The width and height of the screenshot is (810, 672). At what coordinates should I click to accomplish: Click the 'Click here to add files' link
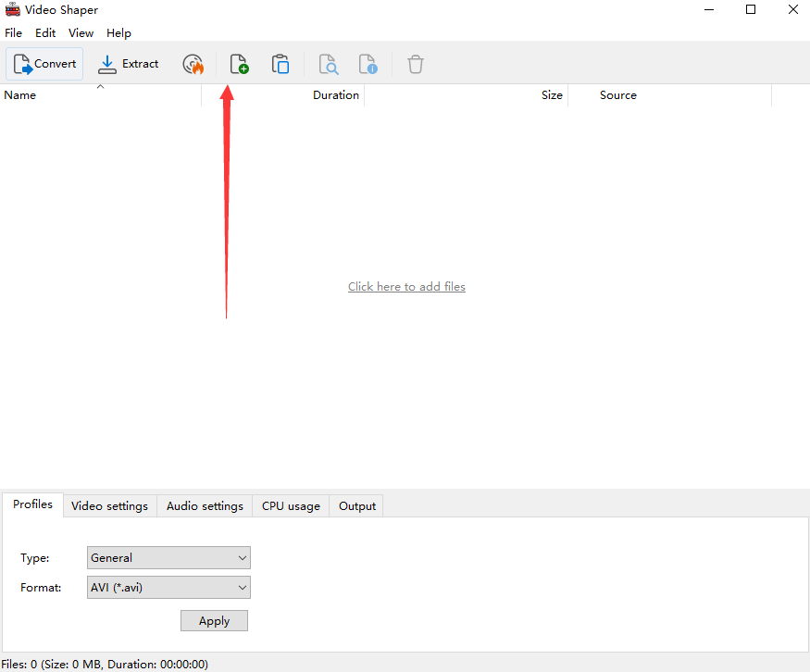[406, 286]
